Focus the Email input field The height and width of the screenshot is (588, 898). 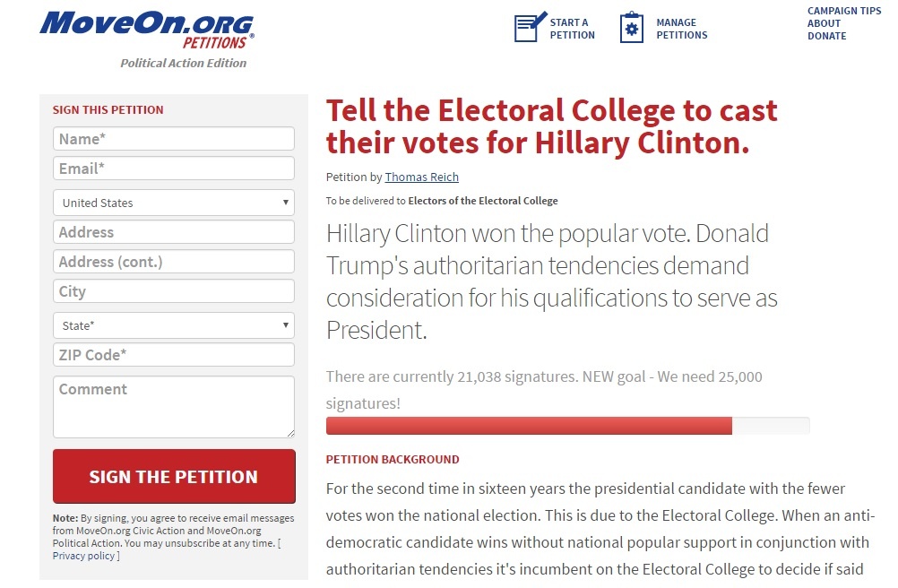(174, 169)
